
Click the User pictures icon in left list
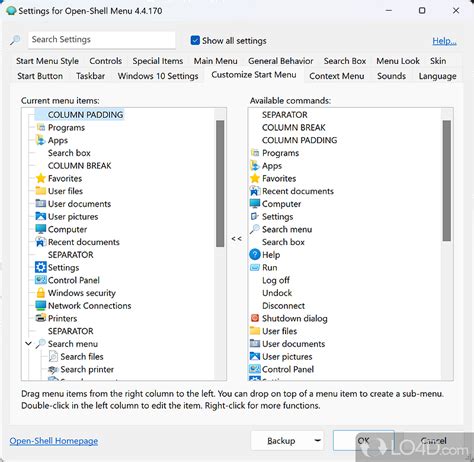[x=41, y=216]
